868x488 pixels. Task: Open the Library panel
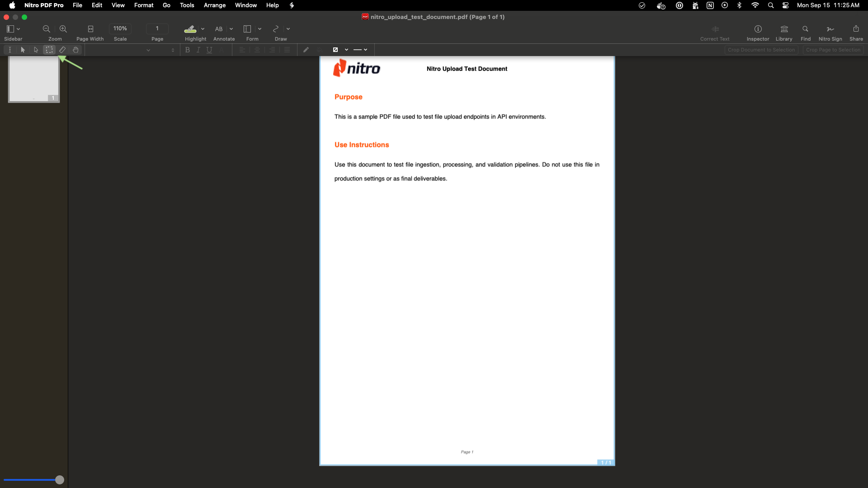click(784, 29)
